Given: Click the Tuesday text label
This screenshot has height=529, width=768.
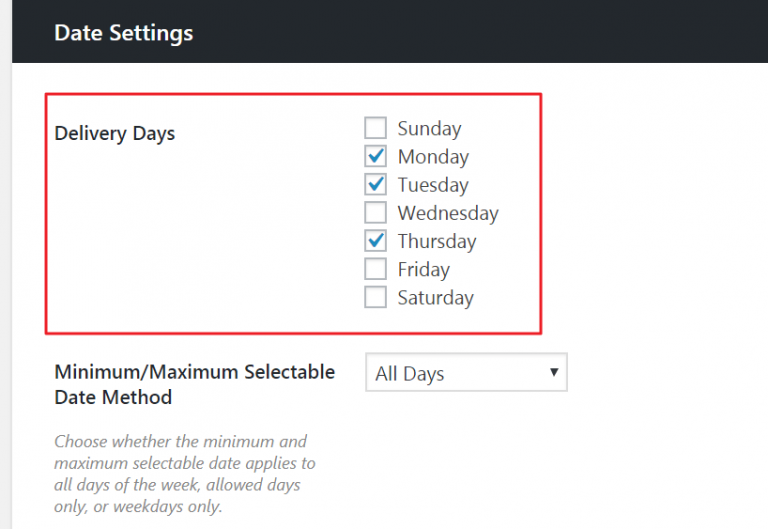Looking at the screenshot, I should pyautogui.click(x=433, y=184).
